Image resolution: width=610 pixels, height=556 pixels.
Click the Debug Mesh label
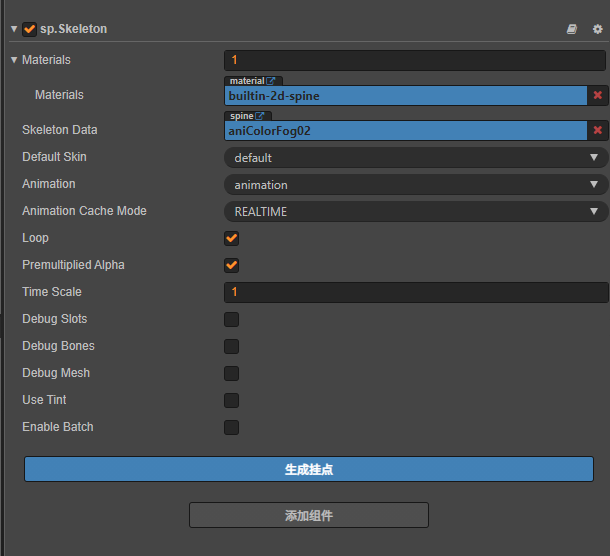pos(56,372)
